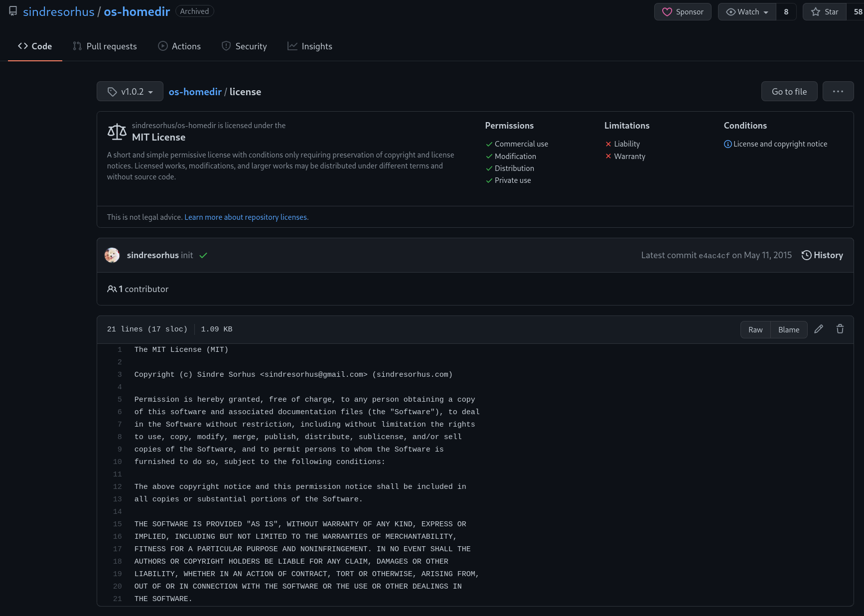
Task: Click the History clock icon
Action: click(x=807, y=255)
